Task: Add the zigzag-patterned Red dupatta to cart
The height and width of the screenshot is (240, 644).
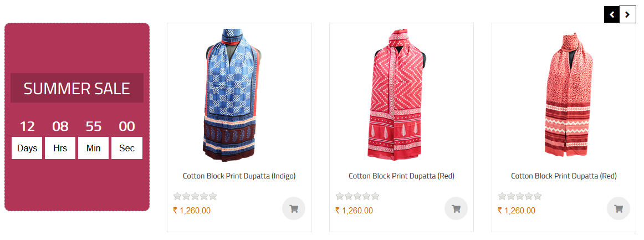Action: [456, 209]
